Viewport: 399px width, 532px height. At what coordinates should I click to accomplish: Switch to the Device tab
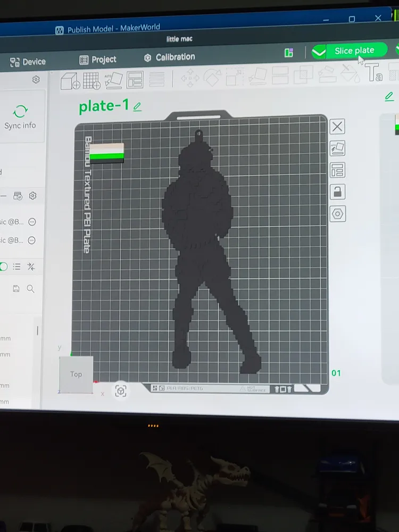tap(28, 62)
